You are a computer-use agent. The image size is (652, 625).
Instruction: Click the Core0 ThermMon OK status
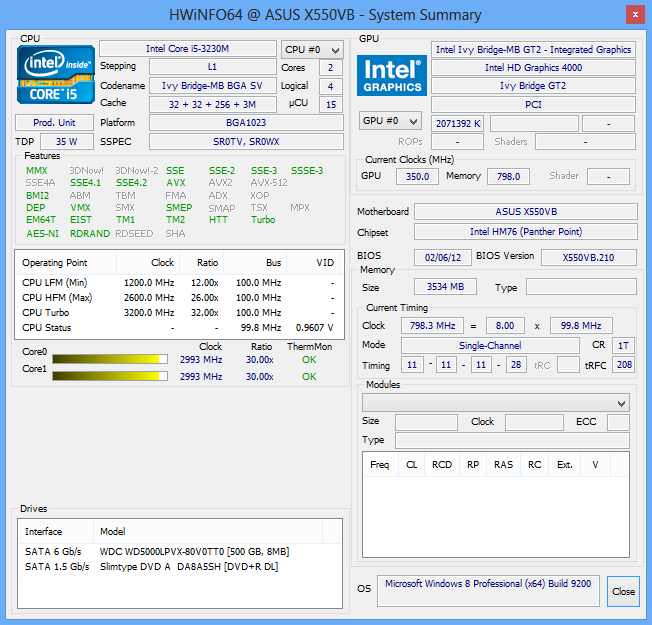(x=309, y=360)
